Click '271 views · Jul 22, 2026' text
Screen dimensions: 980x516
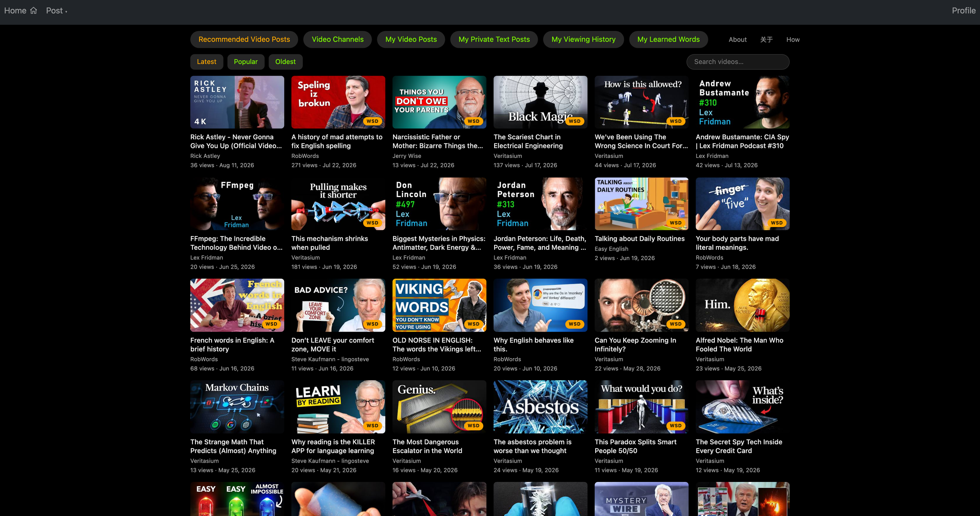click(324, 165)
